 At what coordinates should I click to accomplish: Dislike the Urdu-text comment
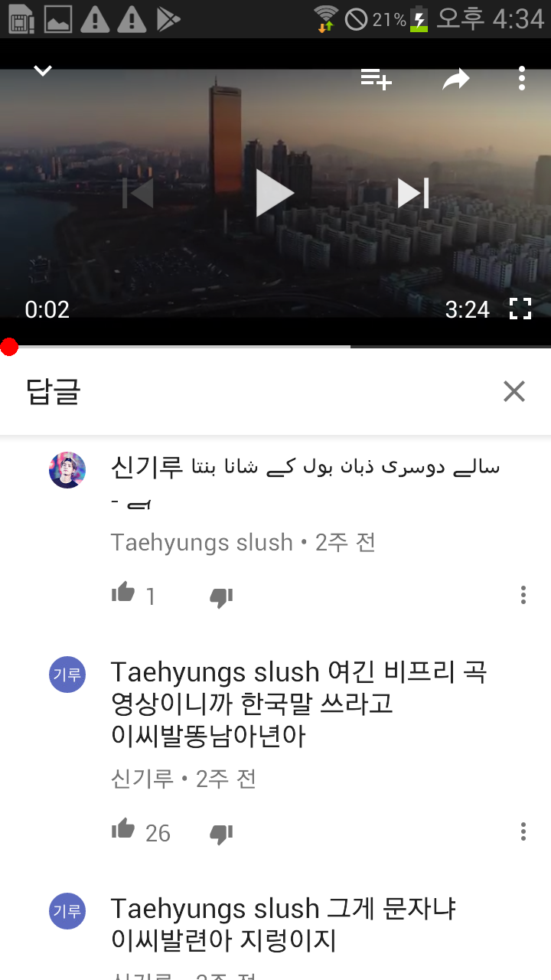pos(221,597)
